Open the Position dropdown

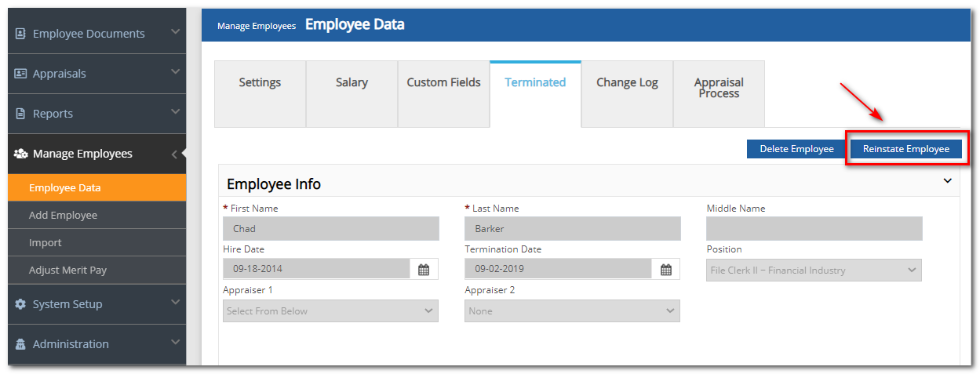click(x=814, y=270)
